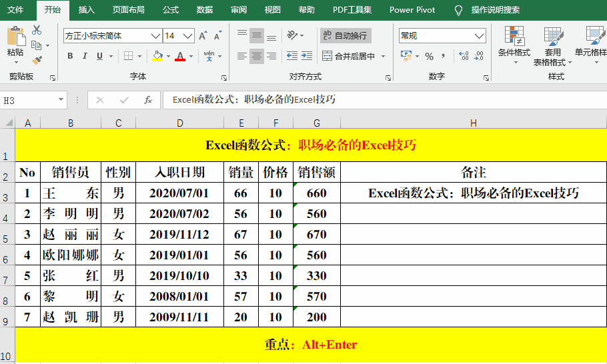Click 操作说明搜索 search box
This screenshot has height=364, width=607.
(x=495, y=10)
